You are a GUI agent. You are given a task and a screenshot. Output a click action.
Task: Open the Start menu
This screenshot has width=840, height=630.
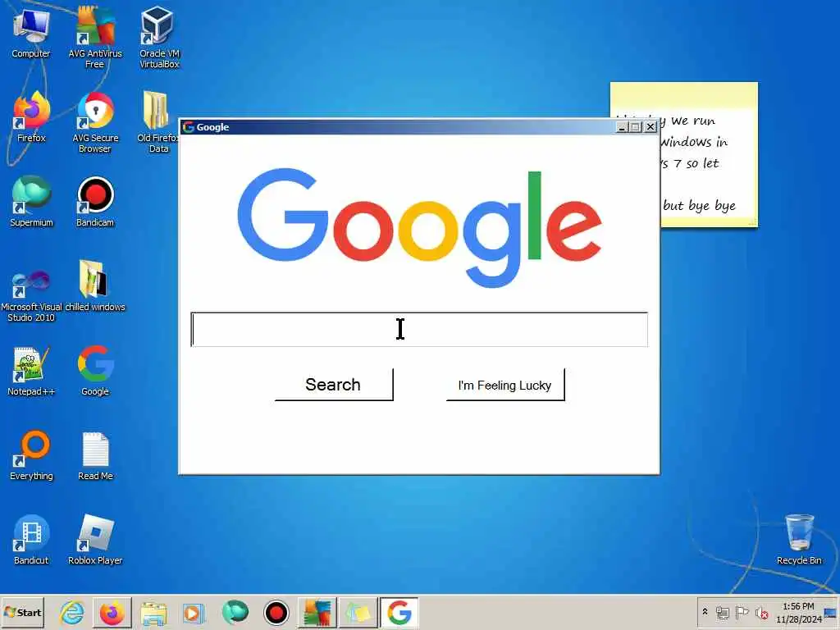tap(22, 612)
